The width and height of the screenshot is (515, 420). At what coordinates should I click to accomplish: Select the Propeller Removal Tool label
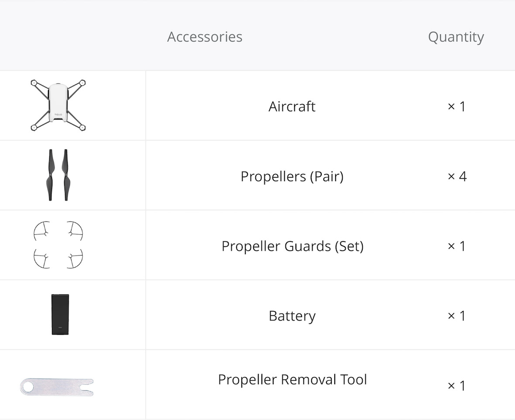pyautogui.click(x=292, y=379)
